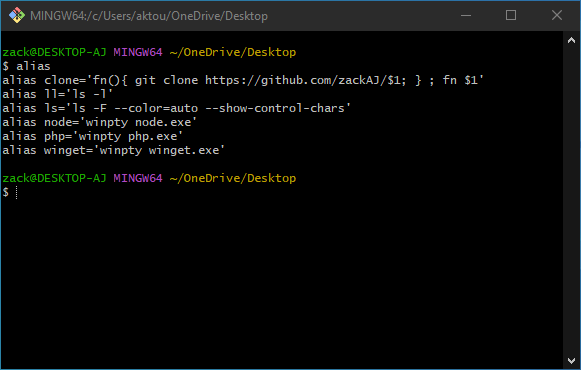Click the cursor at the last $ prompt
This screenshot has height=370, width=581.
click(x=17, y=193)
